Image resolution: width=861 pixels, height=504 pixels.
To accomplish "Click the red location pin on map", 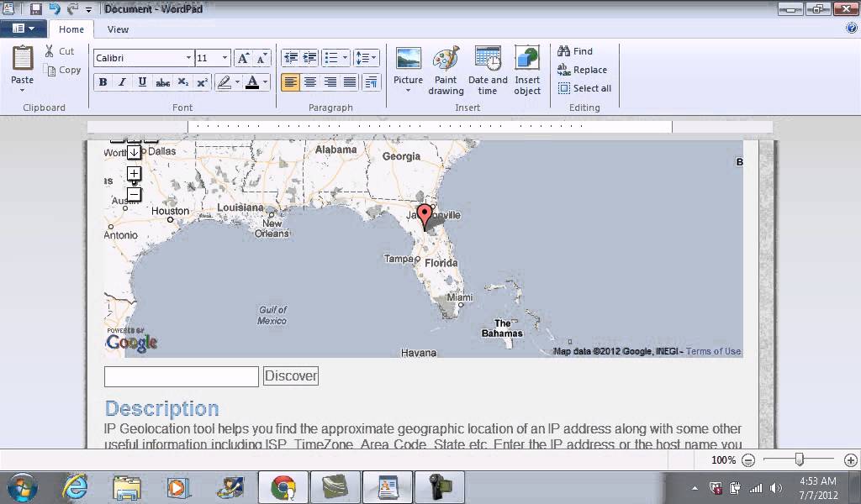I will click(425, 217).
